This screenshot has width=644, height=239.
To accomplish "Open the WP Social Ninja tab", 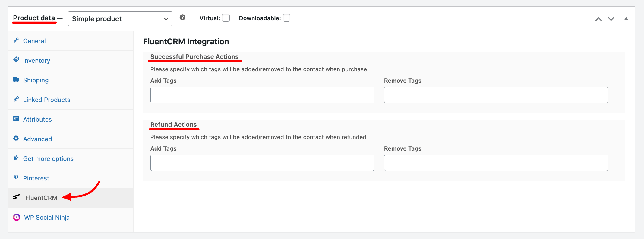I will 71,217.
